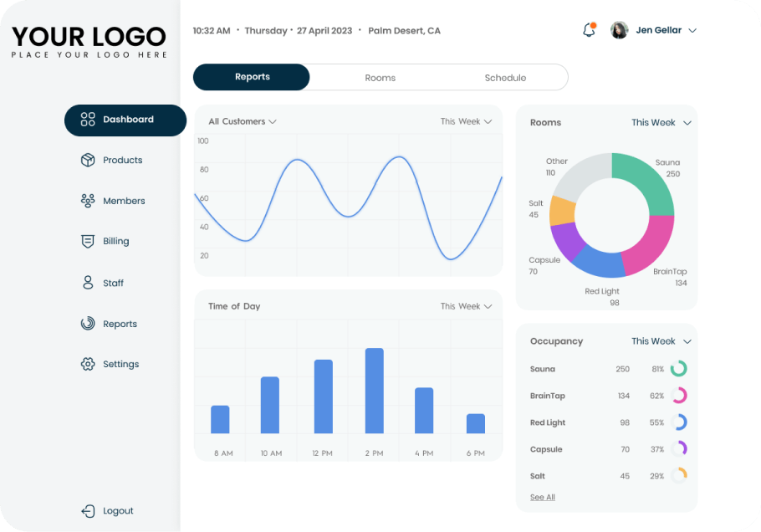Click the Dashboard grid icon
The image size is (761, 532).
click(88, 120)
